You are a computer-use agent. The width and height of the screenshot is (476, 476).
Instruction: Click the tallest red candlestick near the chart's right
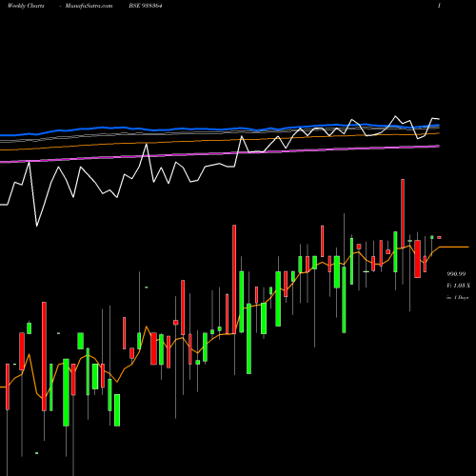(403, 213)
